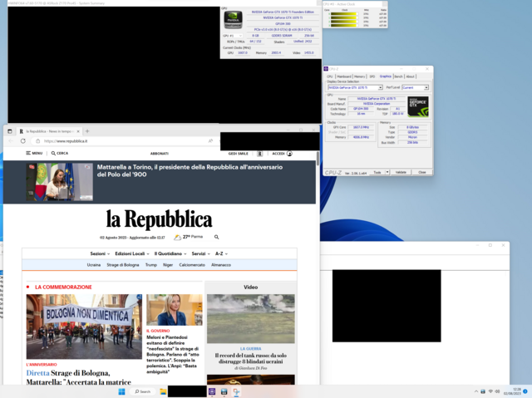Image resolution: width=532 pixels, height=398 pixels.
Task: Open the Mattarella a Torino headline
Action: [x=190, y=170]
